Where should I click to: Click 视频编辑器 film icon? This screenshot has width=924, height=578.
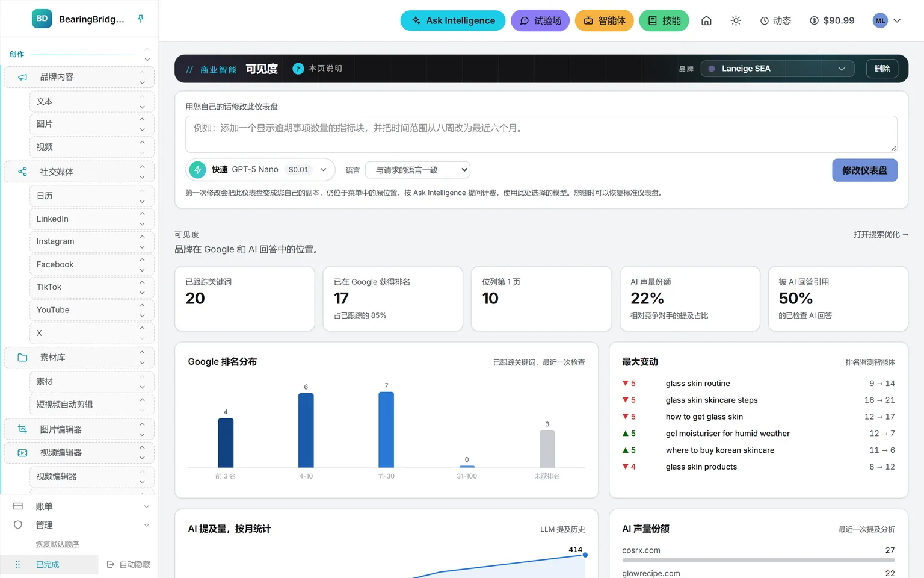22,453
